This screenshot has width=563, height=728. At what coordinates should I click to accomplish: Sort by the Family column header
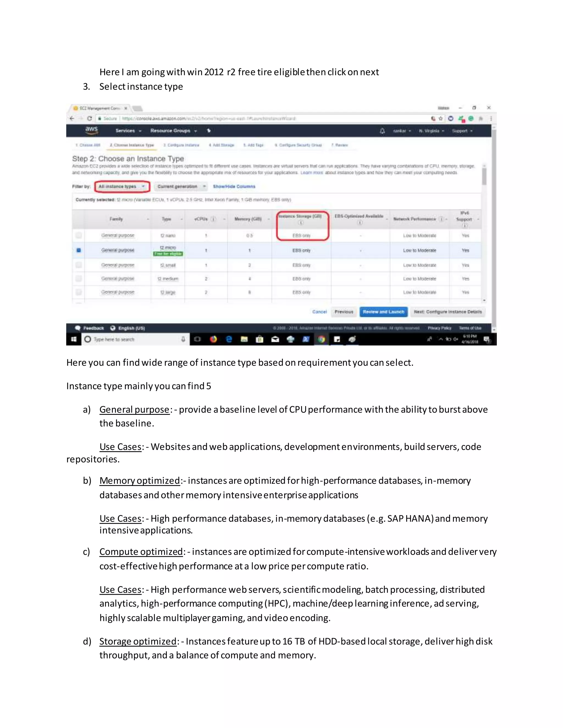click(116, 219)
